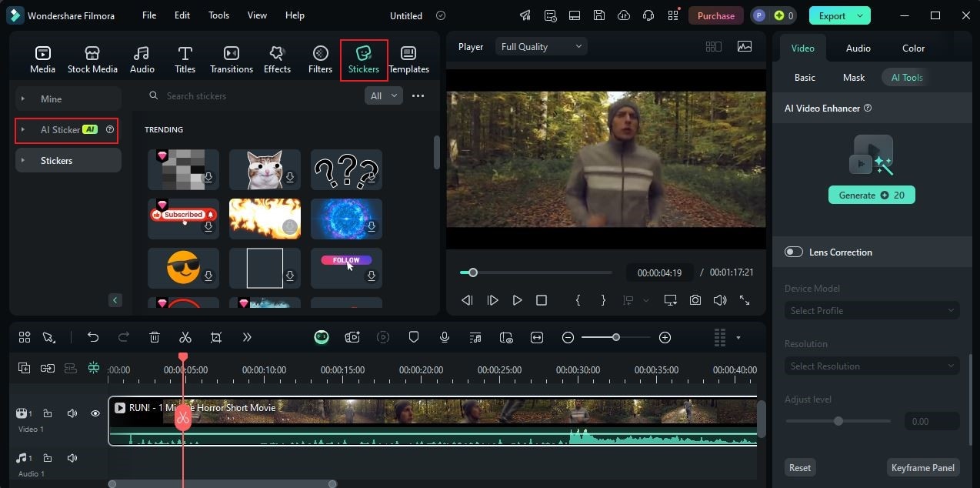Viewport: 980px width, 488px height.
Task: Open the Stock Media library
Action: pyautogui.click(x=92, y=59)
